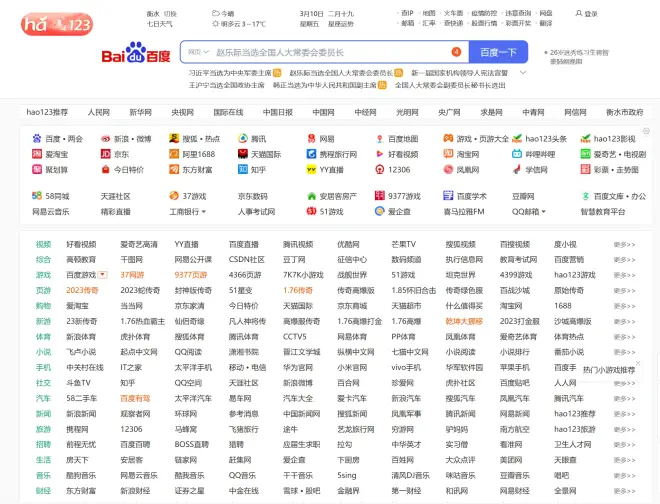Click 更多>> on the 财经 row
The image size is (660, 504).
point(624,491)
